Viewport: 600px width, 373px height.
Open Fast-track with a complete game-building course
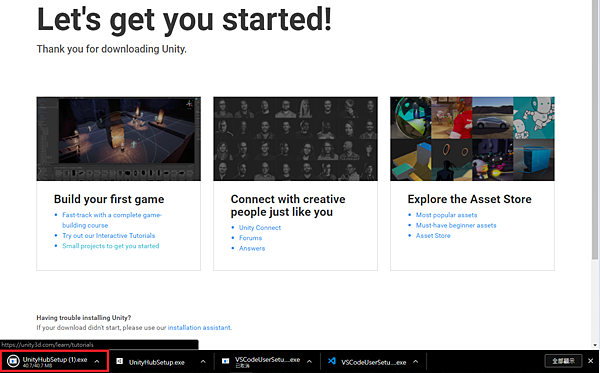112,220
